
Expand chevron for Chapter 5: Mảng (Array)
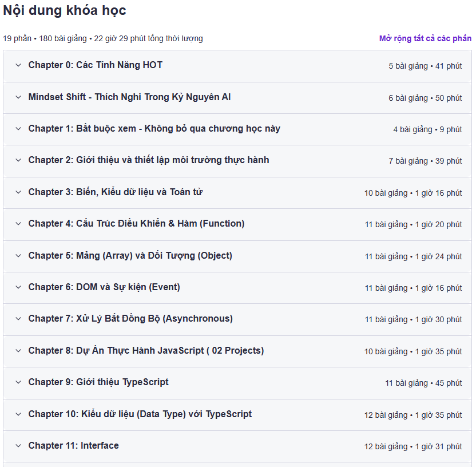point(18,256)
